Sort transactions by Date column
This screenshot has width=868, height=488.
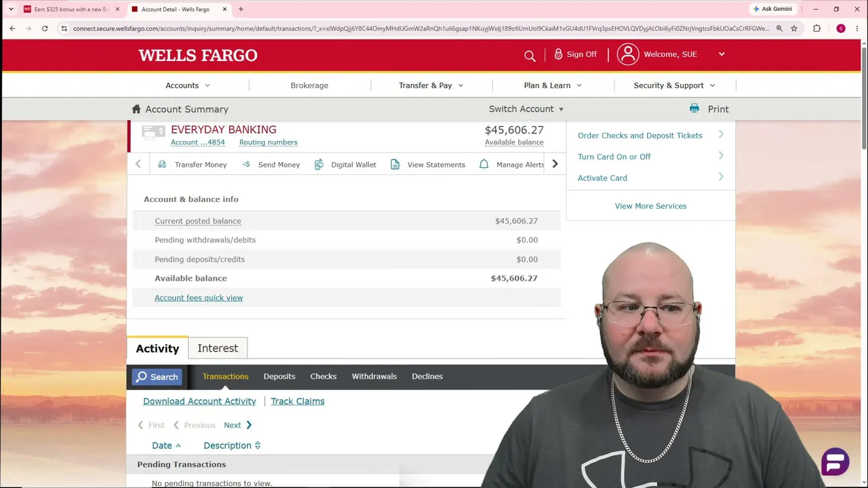tap(167, 445)
